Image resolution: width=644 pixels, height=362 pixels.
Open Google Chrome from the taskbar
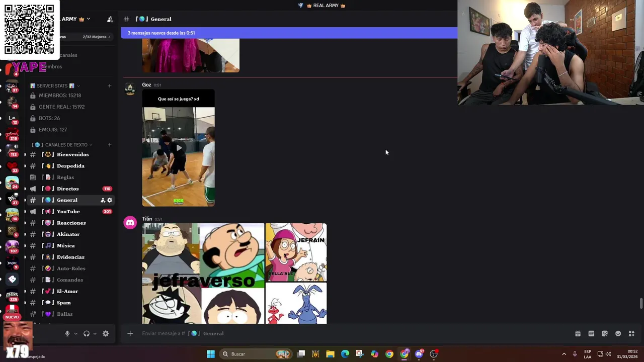click(389, 354)
